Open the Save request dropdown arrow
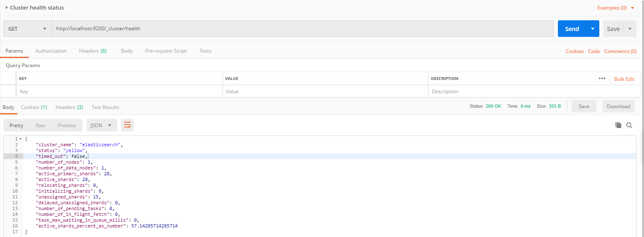This screenshot has height=237, width=644. pyautogui.click(x=630, y=29)
